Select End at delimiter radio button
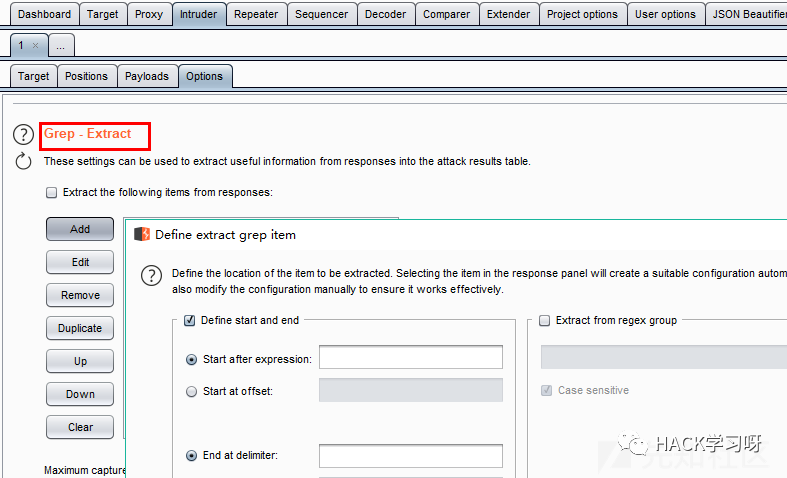Image resolution: width=787 pixels, height=478 pixels. 191,455
